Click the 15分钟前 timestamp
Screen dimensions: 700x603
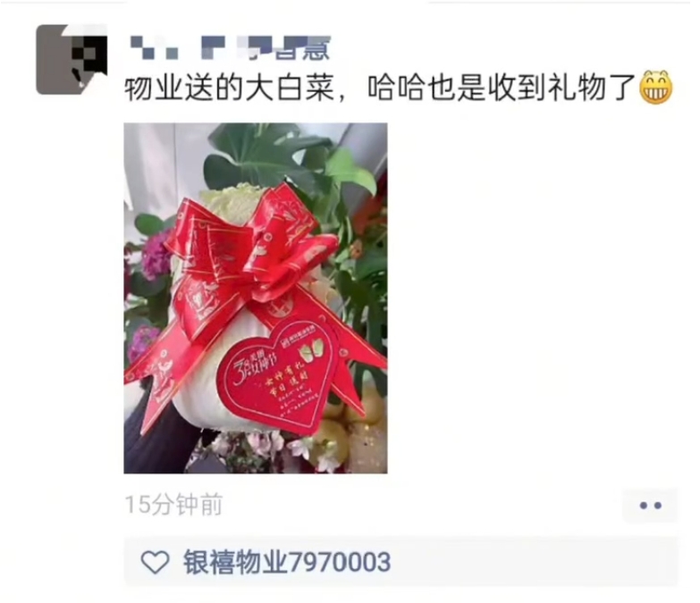coord(173,505)
